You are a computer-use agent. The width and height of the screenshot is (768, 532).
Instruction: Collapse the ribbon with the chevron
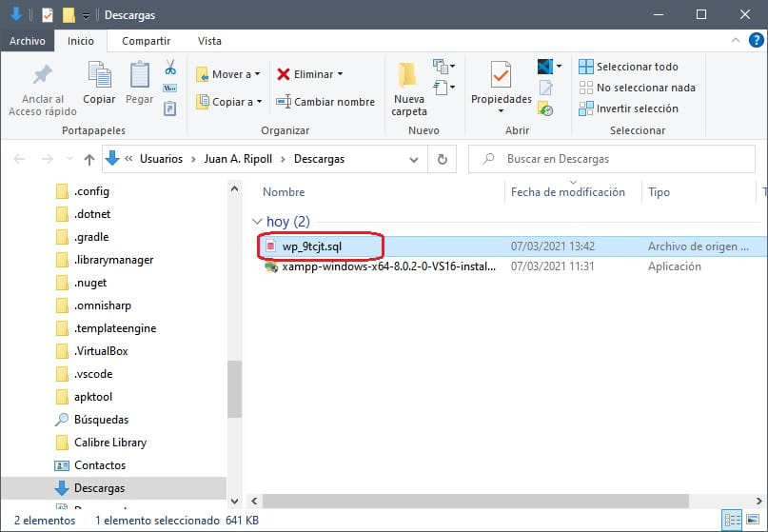point(736,41)
